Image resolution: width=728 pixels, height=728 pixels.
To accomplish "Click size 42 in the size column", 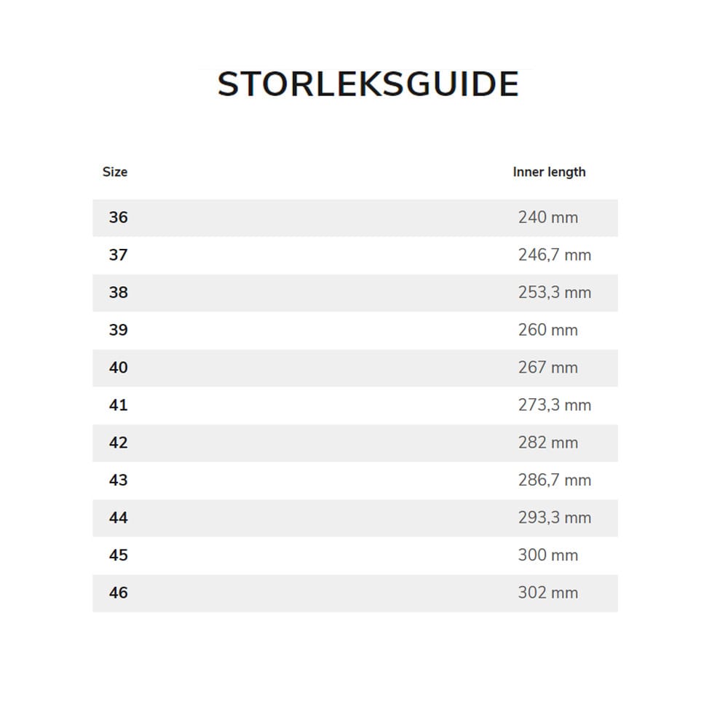I will click(118, 443).
